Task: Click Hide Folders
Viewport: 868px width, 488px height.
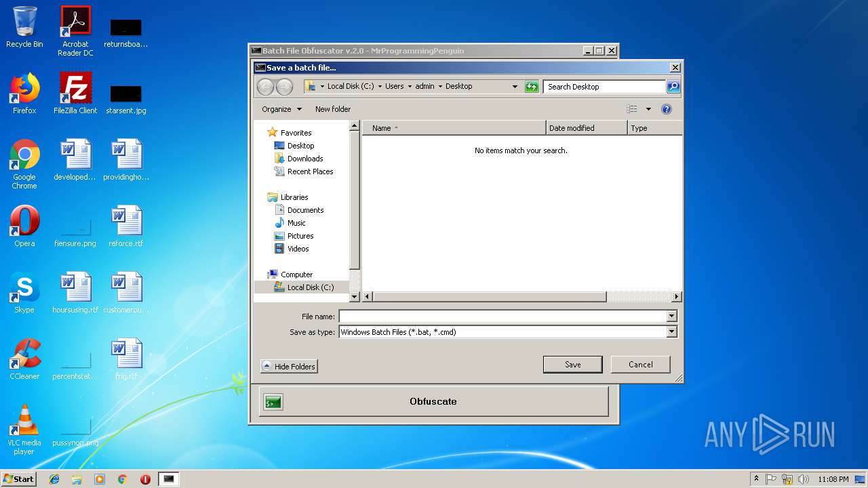Action: tap(289, 367)
